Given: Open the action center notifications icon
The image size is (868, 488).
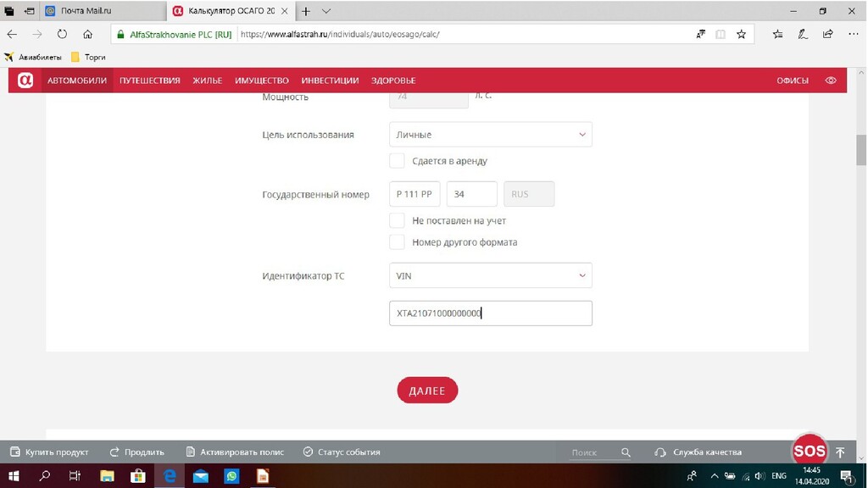Looking at the screenshot, I should [847, 476].
